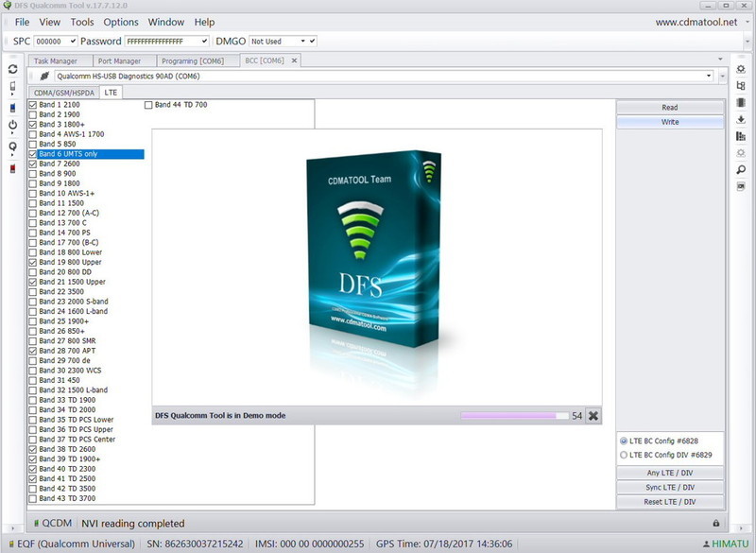The image size is (756, 553).
Task: Click the bar grid icon in right sidebar
Action: pyautogui.click(x=741, y=136)
